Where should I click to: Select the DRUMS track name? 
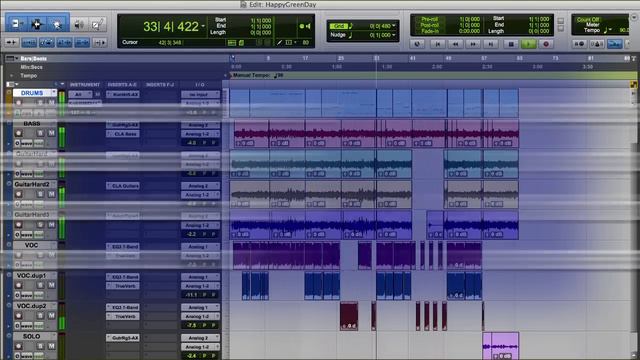point(32,93)
